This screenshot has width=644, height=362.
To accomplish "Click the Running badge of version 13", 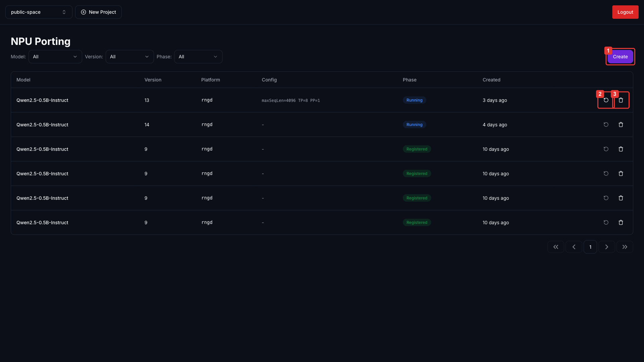I will (x=414, y=100).
